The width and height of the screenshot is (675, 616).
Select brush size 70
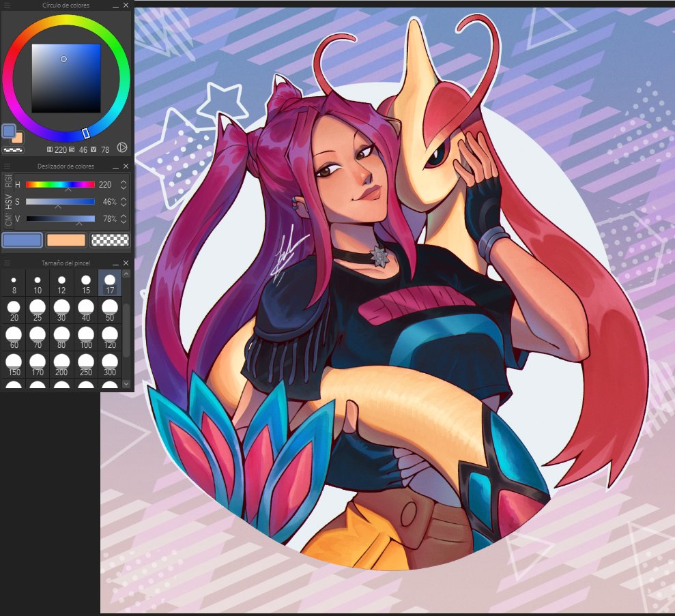click(x=38, y=338)
